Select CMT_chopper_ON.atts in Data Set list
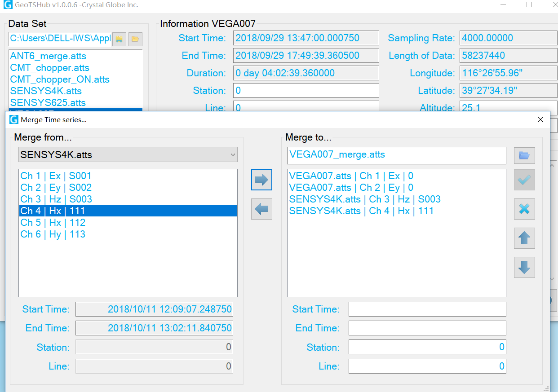The width and height of the screenshot is (558, 392). [75, 79]
